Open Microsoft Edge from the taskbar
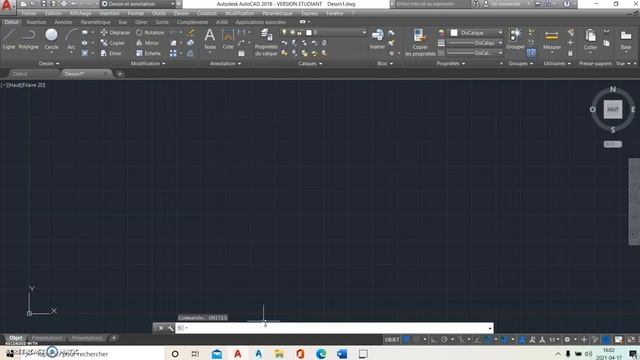This screenshot has width=640, height=360. (x=321, y=354)
